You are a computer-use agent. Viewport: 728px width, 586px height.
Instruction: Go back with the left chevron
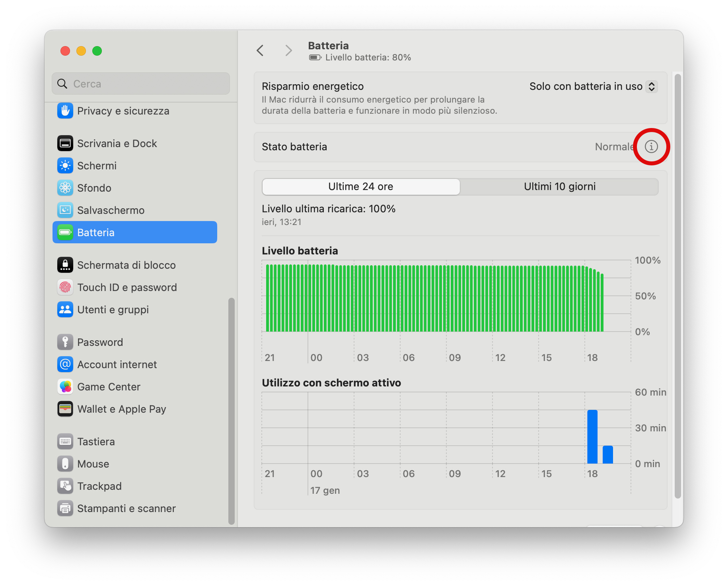tap(260, 51)
